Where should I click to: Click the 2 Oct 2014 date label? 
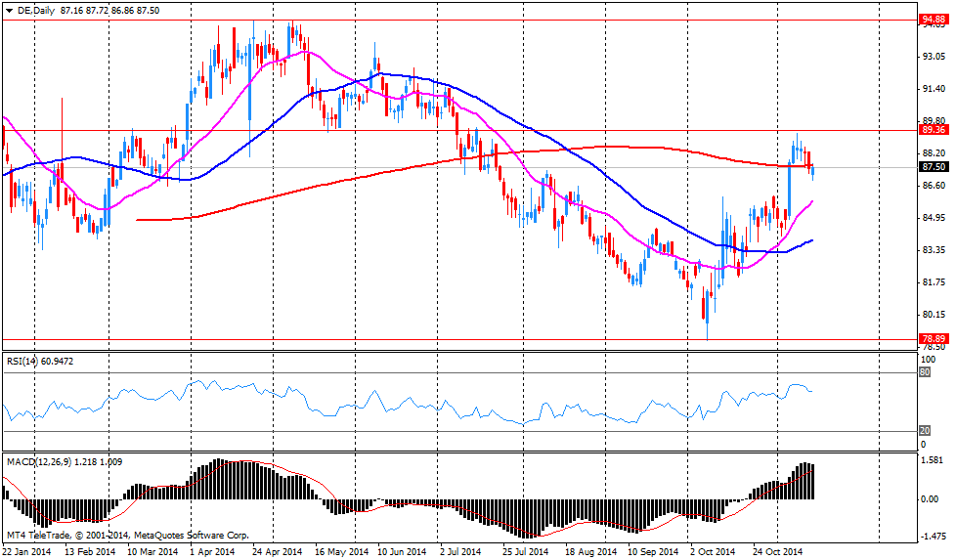tap(713, 552)
